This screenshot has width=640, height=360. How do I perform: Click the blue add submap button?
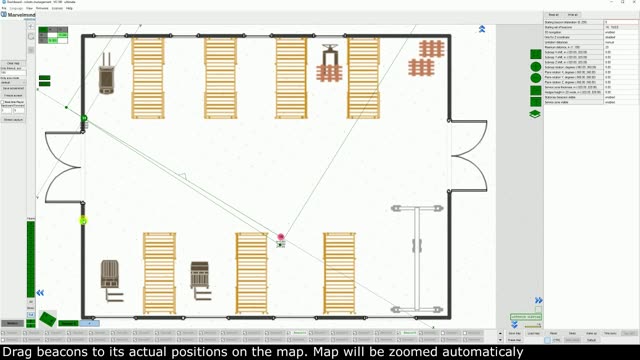89,323
